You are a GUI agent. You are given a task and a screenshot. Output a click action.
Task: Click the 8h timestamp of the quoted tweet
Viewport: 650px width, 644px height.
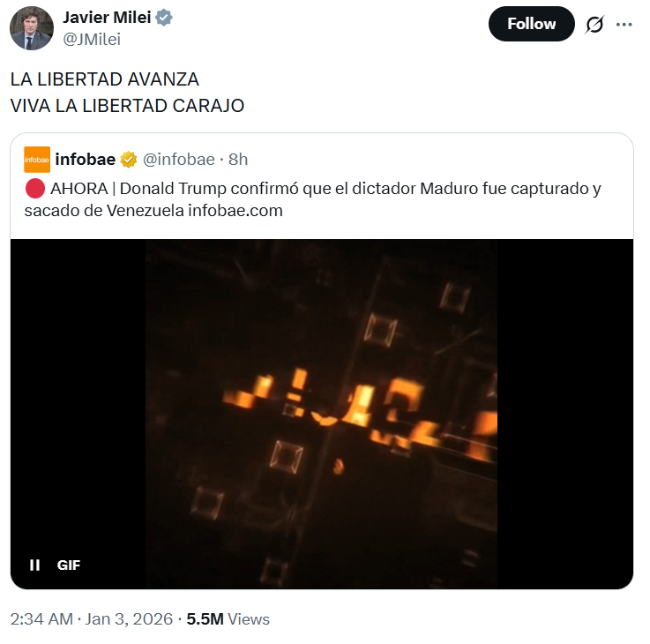pos(238,160)
